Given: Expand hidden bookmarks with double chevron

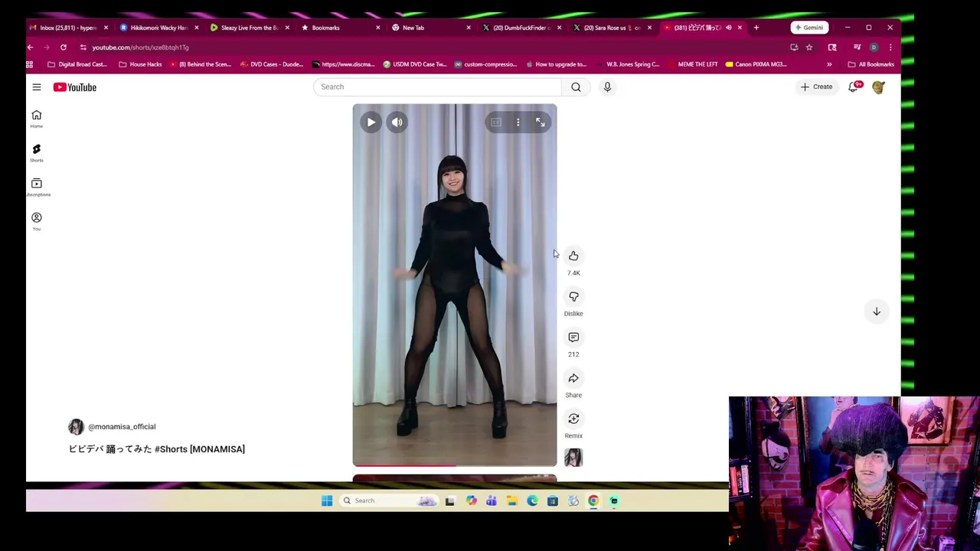Looking at the screenshot, I should (x=829, y=64).
